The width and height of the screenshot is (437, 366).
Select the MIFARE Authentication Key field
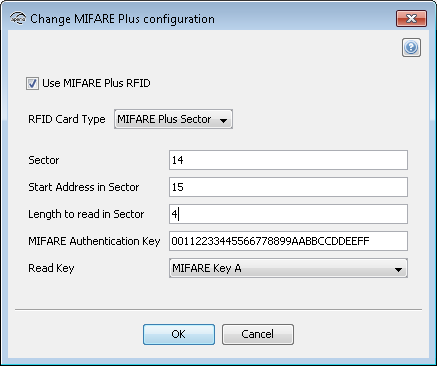288,241
